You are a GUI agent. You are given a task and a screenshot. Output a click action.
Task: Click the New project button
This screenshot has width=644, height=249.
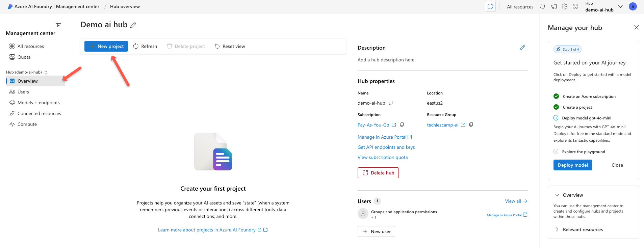pyautogui.click(x=106, y=46)
